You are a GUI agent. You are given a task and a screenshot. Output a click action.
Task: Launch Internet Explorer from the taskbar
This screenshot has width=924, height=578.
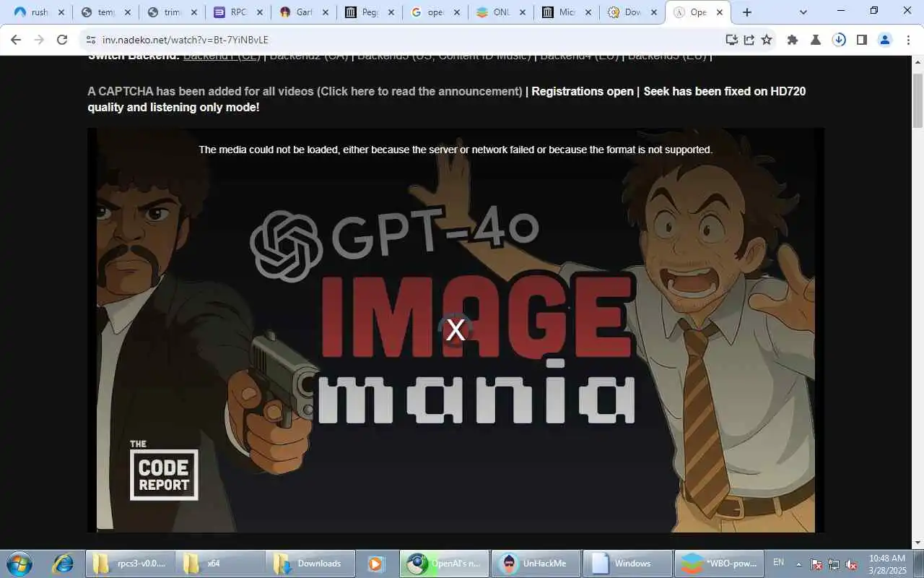point(63,564)
